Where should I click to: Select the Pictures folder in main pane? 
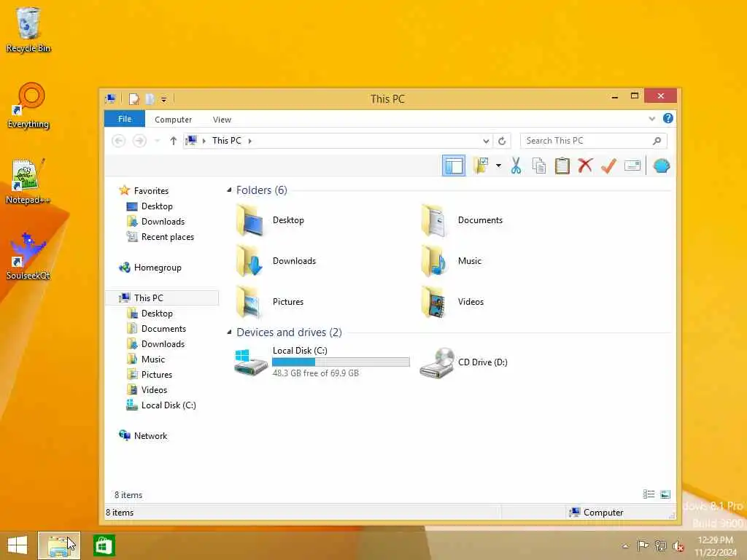tap(271, 302)
